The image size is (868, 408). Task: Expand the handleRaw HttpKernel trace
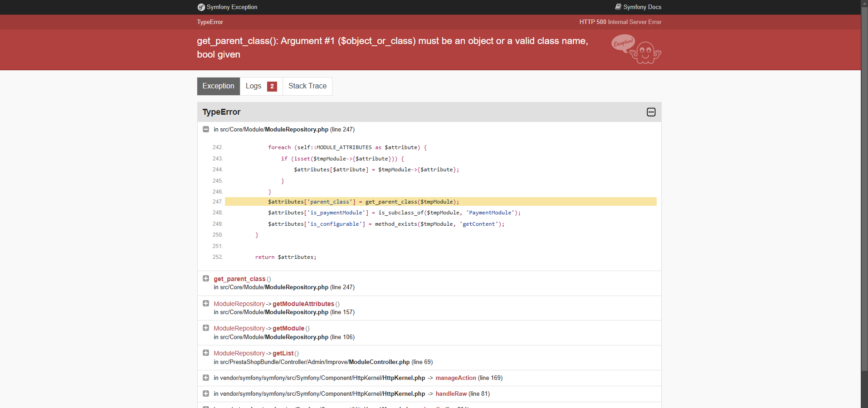(x=205, y=393)
